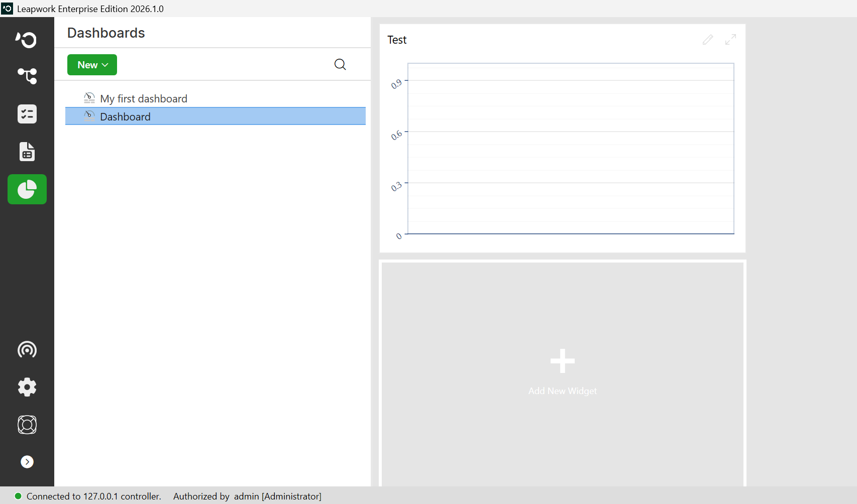Expand the sidebar with arrow button
The width and height of the screenshot is (857, 504).
click(x=27, y=462)
